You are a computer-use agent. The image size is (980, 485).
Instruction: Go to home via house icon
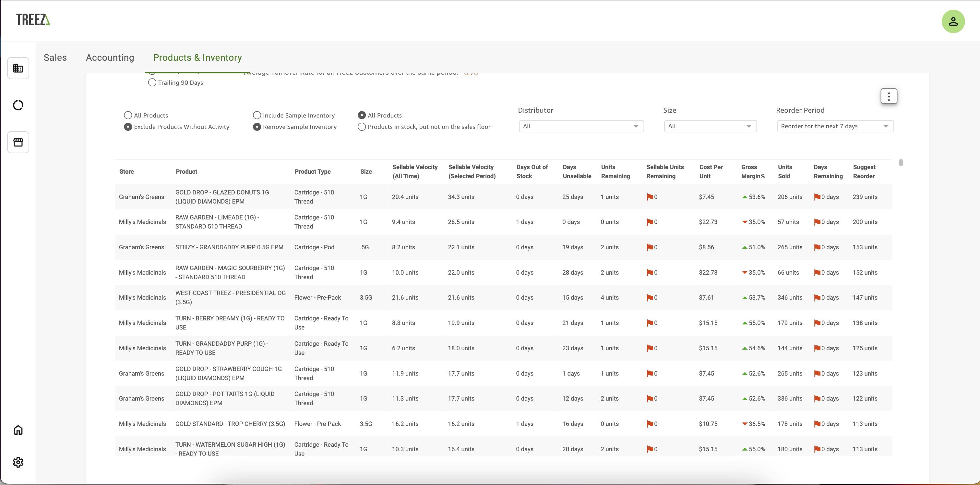18,430
